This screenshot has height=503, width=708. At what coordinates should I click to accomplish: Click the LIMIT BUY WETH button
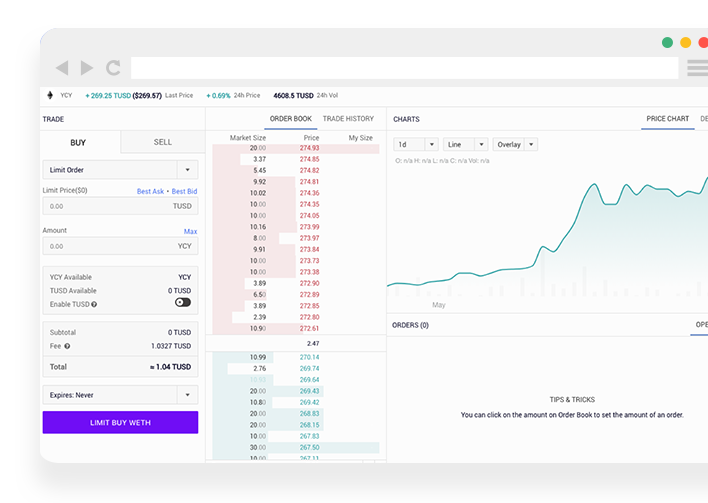coord(120,423)
